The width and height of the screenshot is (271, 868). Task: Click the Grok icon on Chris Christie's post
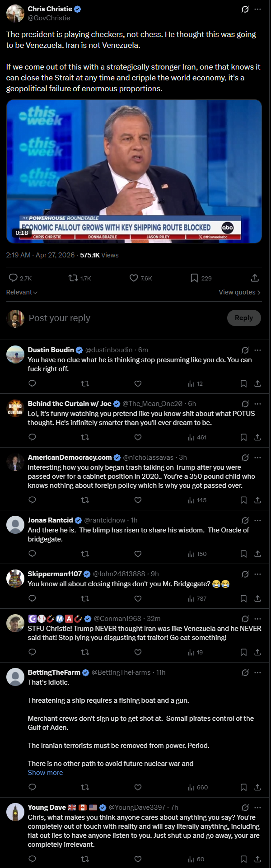coord(245,9)
